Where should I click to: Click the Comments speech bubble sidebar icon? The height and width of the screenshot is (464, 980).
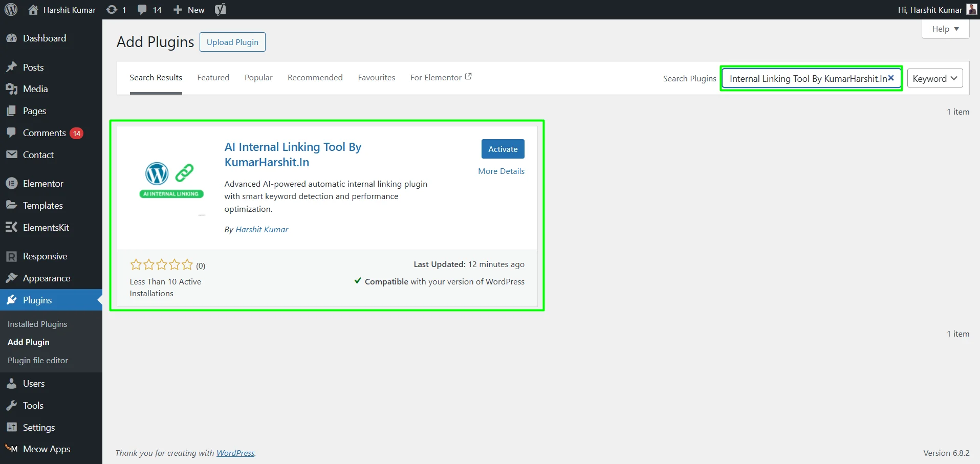point(11,133)
